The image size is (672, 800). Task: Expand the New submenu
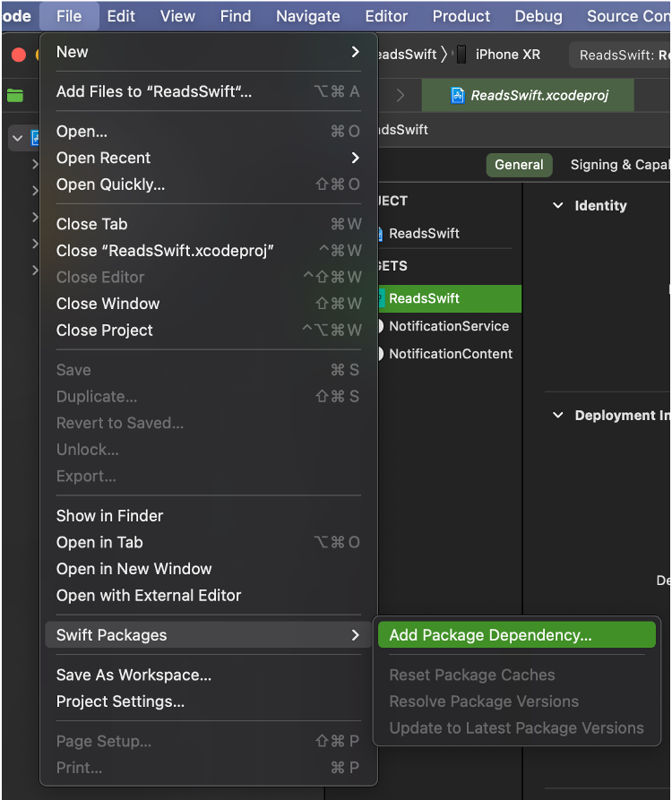click(x=208, y=52)
